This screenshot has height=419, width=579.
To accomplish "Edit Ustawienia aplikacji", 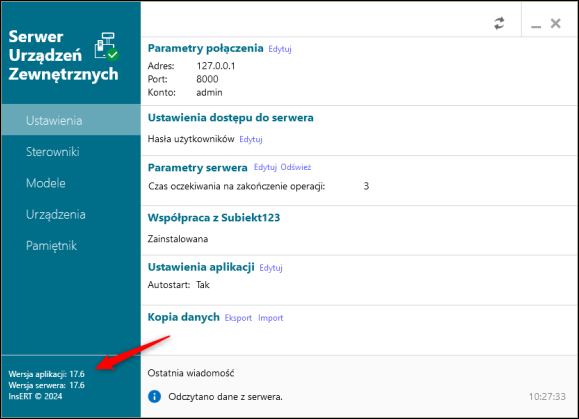I will (x=271, y=268).
